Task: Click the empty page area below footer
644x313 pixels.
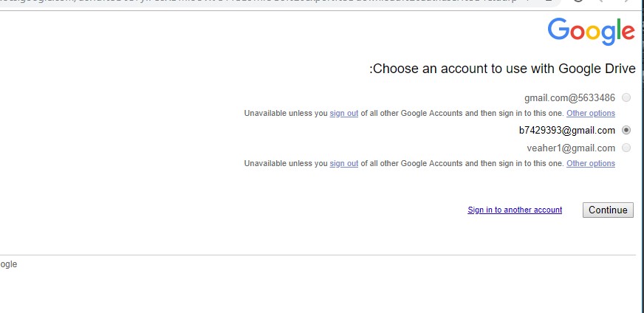Action: [318, 292]
